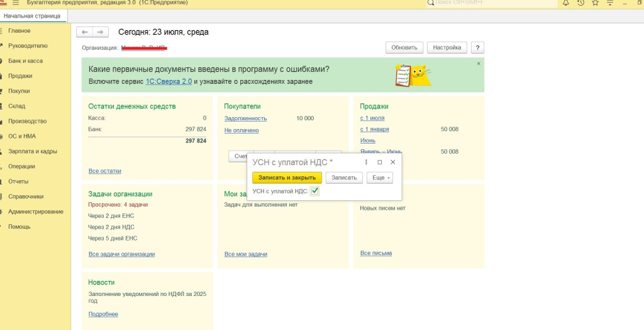Open Главное section
644x330 pixels.
pos(19,31)
